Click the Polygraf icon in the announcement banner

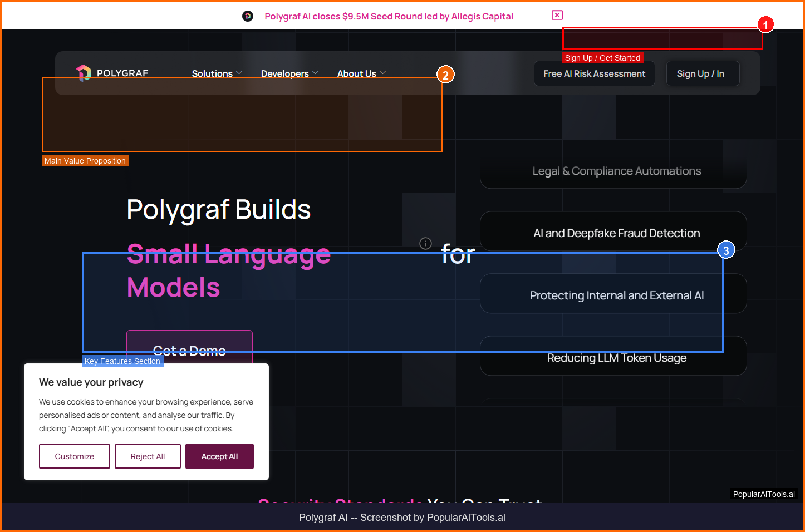(248, 16)
